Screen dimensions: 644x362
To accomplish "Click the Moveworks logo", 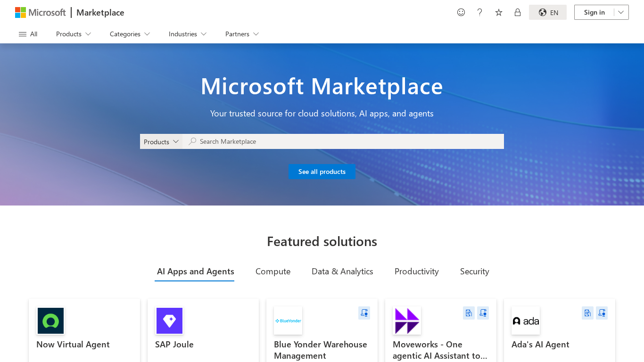I will (x=407, y=321).
